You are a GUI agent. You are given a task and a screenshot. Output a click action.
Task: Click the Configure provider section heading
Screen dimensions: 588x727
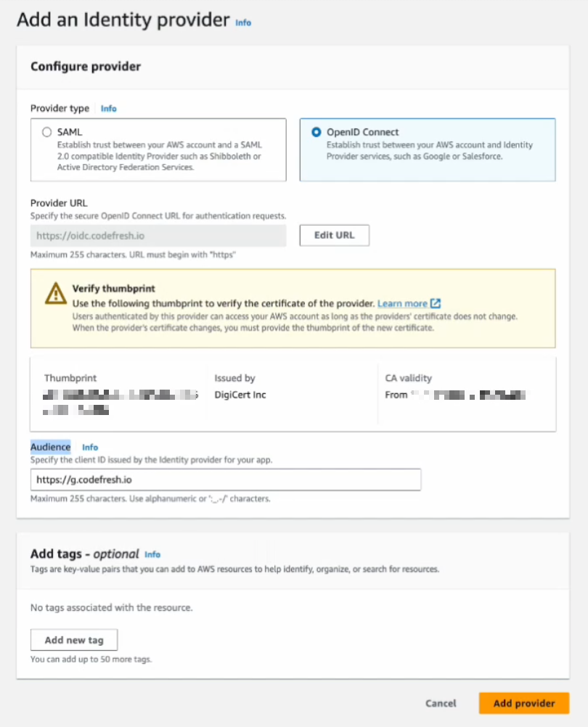86,67
